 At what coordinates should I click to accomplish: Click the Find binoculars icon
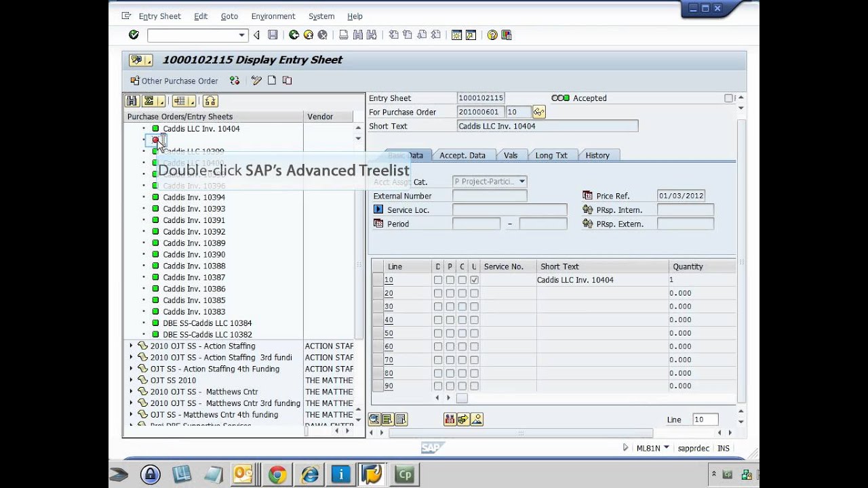358,35
